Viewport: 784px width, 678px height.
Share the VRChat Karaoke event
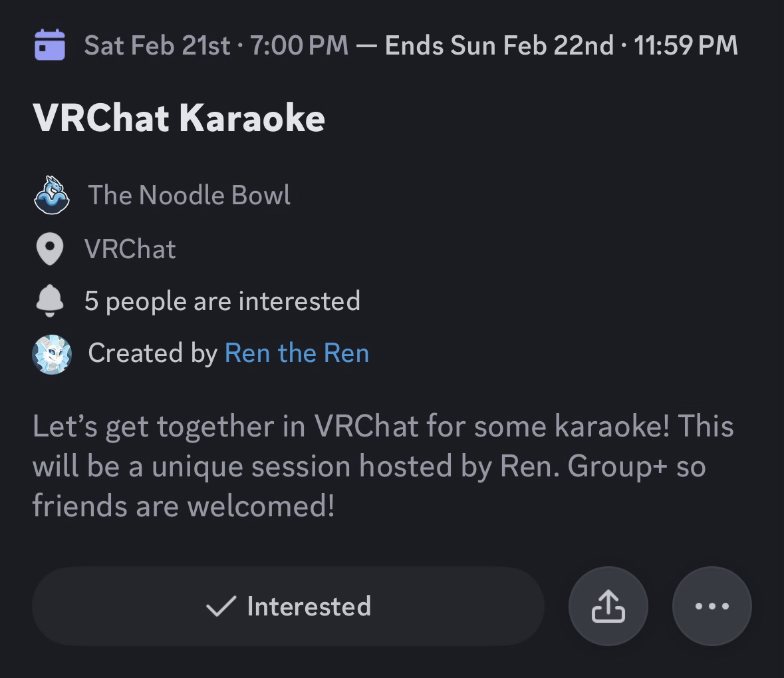[x=608, y=606]
